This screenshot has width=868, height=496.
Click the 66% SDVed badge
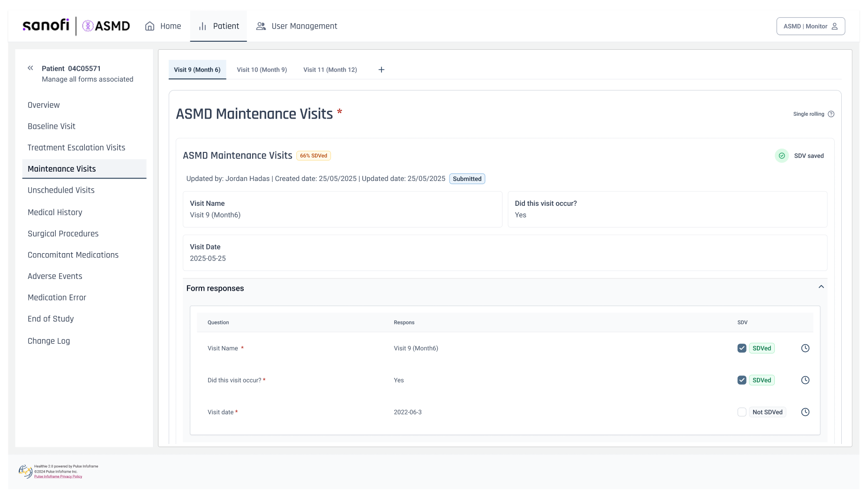click(314, 156)
